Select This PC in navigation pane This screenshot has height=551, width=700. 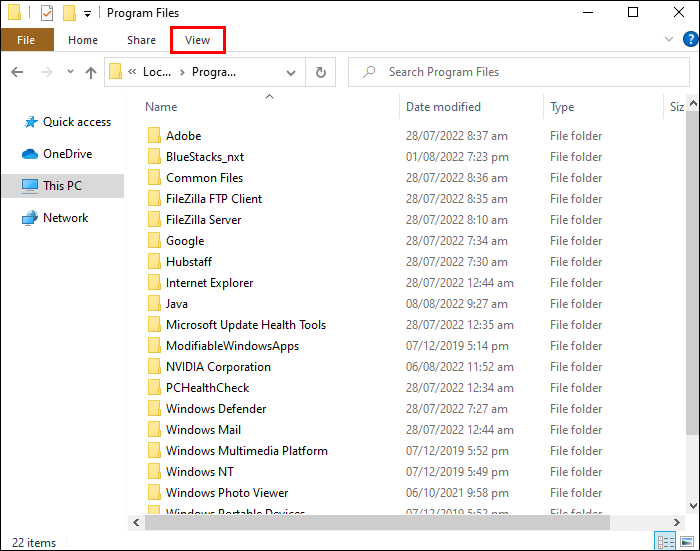click(63, 186)
